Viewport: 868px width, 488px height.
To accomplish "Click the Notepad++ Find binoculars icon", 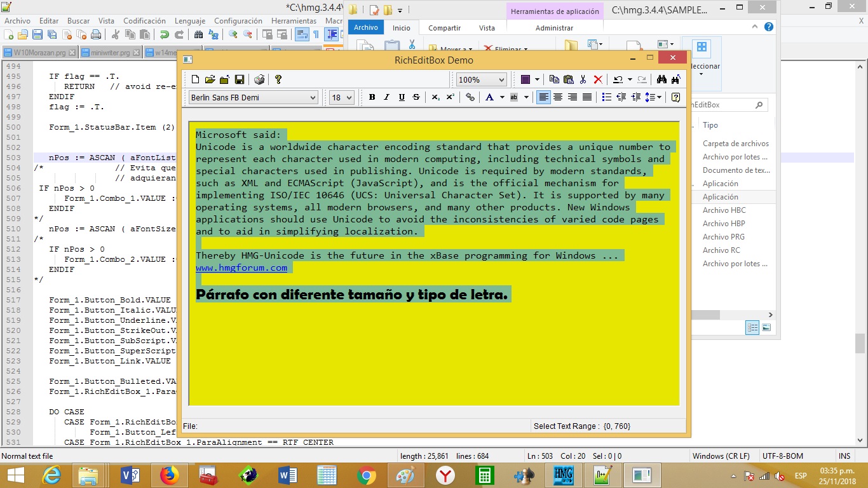I will coord(199,35).
